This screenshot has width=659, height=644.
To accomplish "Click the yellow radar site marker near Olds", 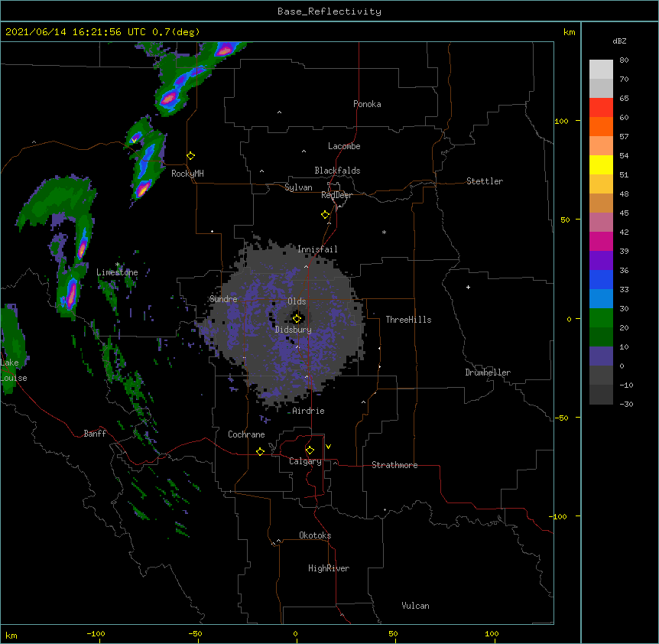I will tap(297, 319).
